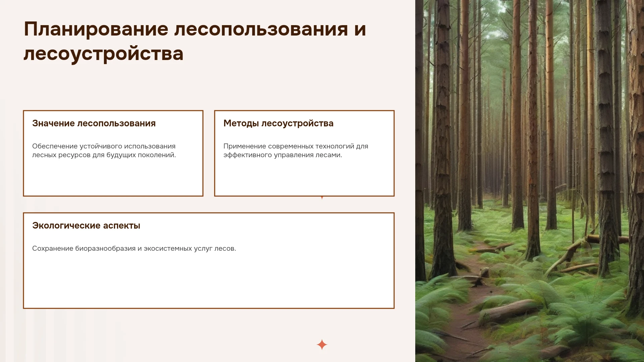Image resolution: width=644 pixels, height=362 pixels.
Task: Select the pine forest photo
Action: (x=530, y=181)
